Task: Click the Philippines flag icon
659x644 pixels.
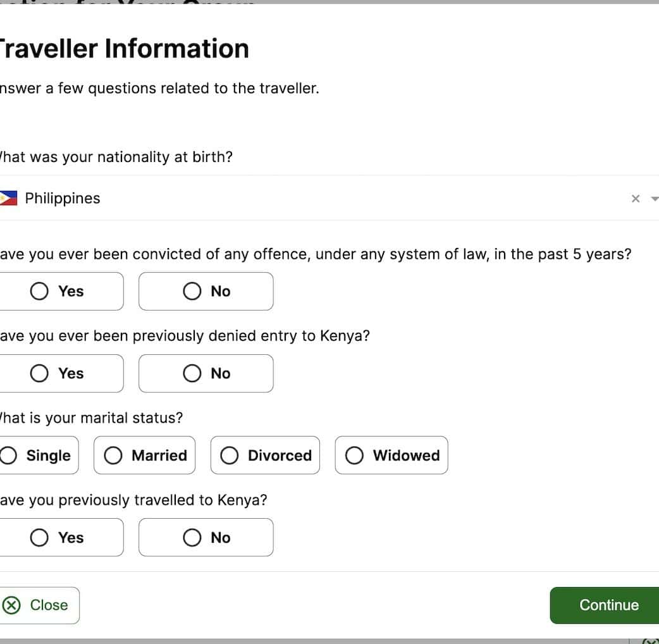Action: coord(8,199)
